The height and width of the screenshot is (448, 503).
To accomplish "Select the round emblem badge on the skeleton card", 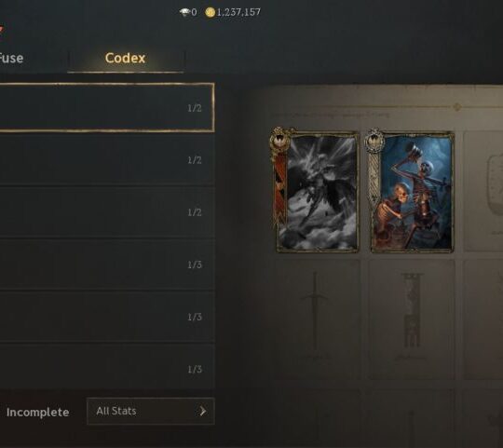I will tap(374, 140).
